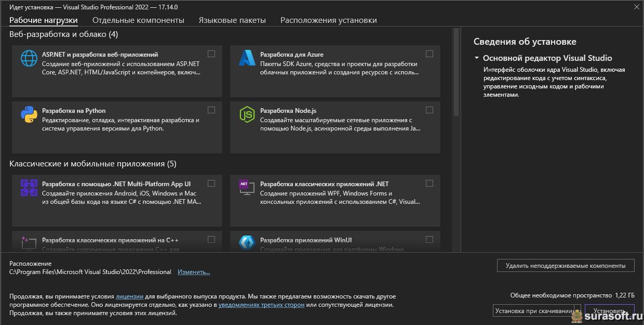Viewport: 644px width, 325px height.
Task: Click the Изменить location link
Action: (x=194, y=272)
